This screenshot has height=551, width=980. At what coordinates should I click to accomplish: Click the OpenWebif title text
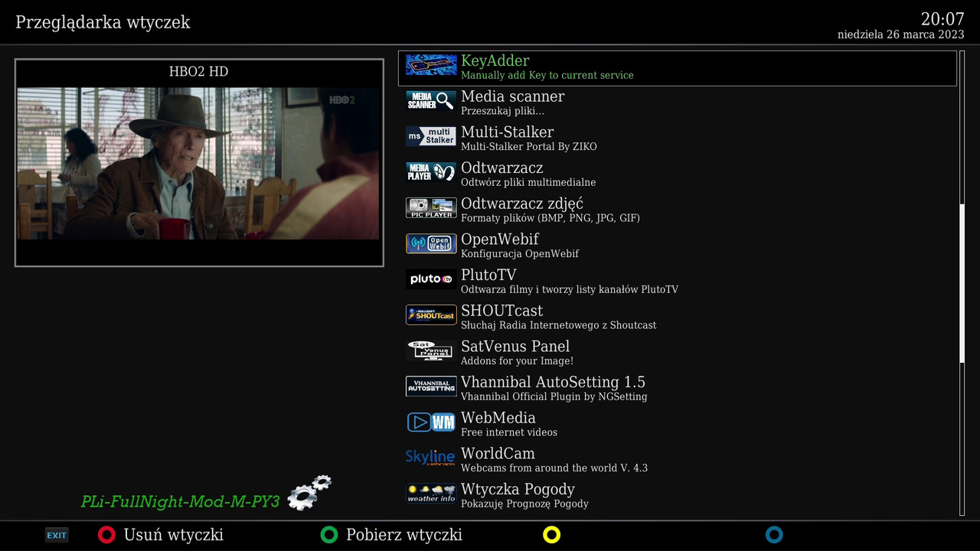click(x=500, y=240)
